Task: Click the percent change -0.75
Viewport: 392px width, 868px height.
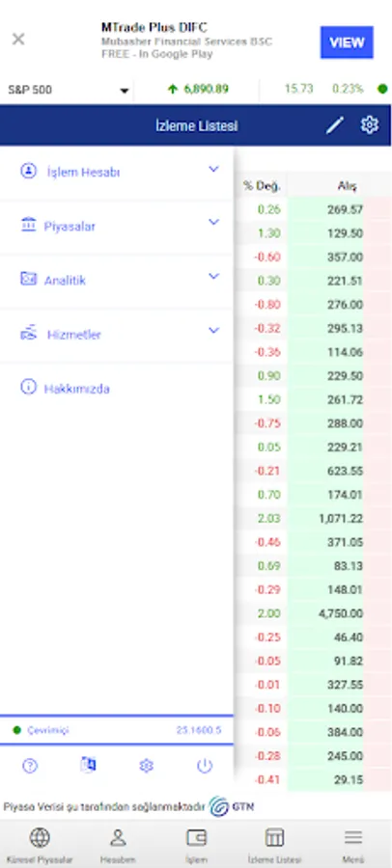Action: tap(267, 423)
